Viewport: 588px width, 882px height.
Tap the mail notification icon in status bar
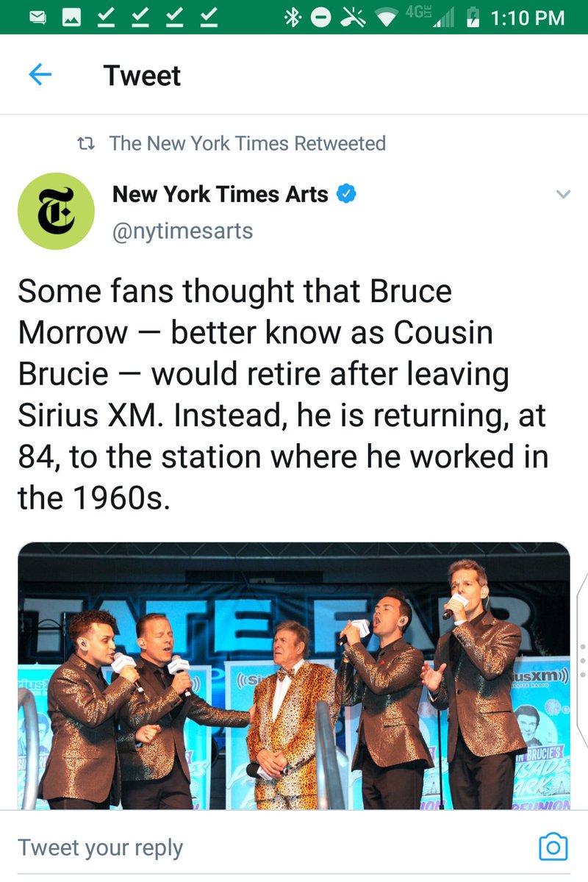click(37, 18)
